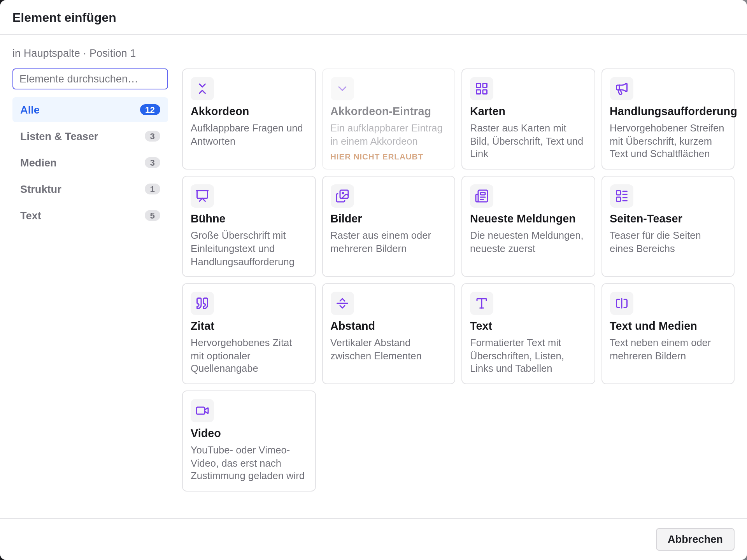
Task: Click the Bilder images icon
Action: click(342, 196)
